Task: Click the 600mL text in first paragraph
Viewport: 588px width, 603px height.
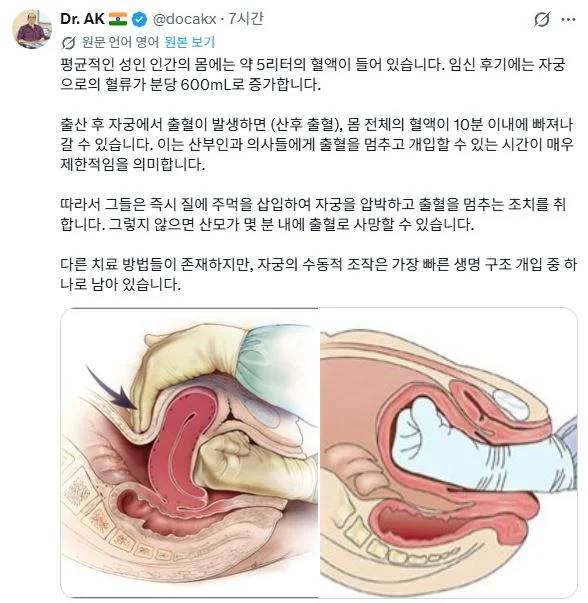Action: (207, 84)
